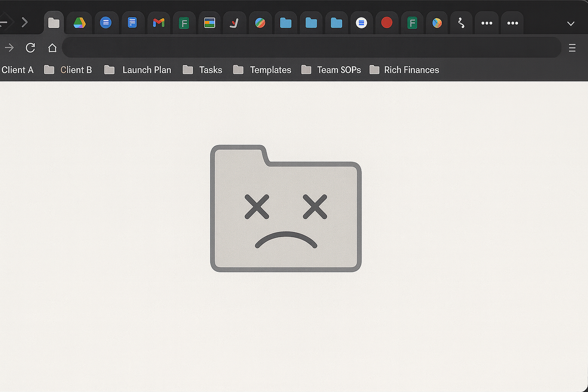Click the Home button

point(52,47)
